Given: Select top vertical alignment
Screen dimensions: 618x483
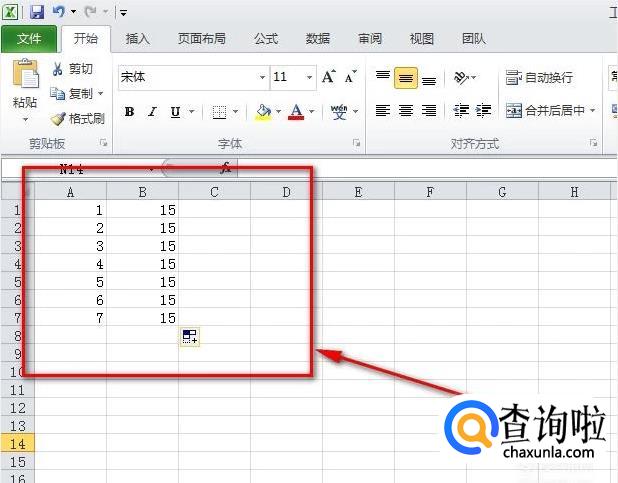Looking at the screenshot, I should [x=382, y=77].
